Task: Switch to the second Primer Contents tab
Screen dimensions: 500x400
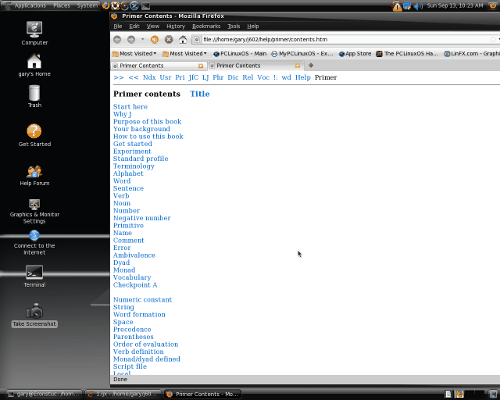Action: point(255,66)
